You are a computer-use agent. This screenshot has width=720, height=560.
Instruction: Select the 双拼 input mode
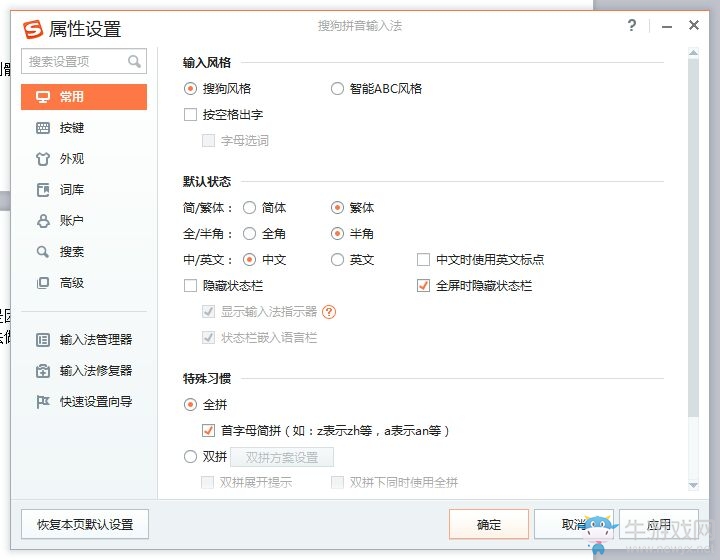[191, 457]
